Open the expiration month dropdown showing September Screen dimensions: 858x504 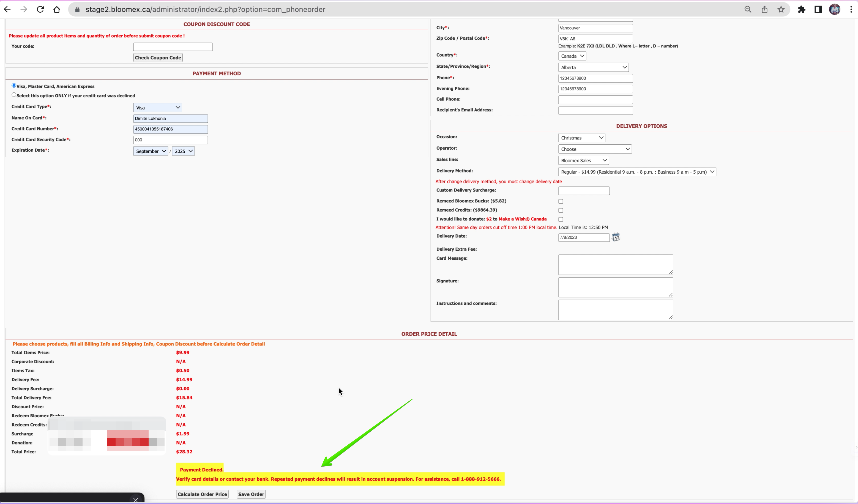tap(151, 151)
